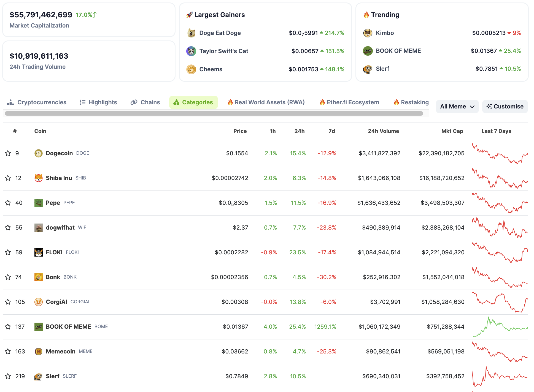Click the Slerf 7-day sparkline chart
This screenshot has width=534, height=392.
pos(500,376)
